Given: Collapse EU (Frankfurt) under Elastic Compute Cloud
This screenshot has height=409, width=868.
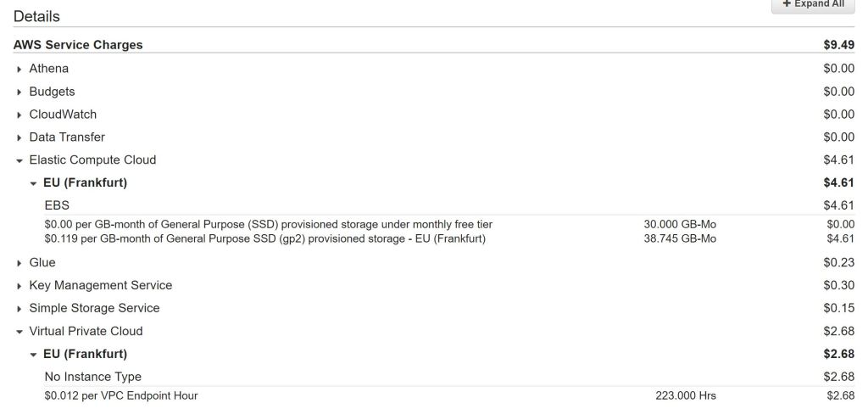Looking at the screenshot, I should click(34, 183).
